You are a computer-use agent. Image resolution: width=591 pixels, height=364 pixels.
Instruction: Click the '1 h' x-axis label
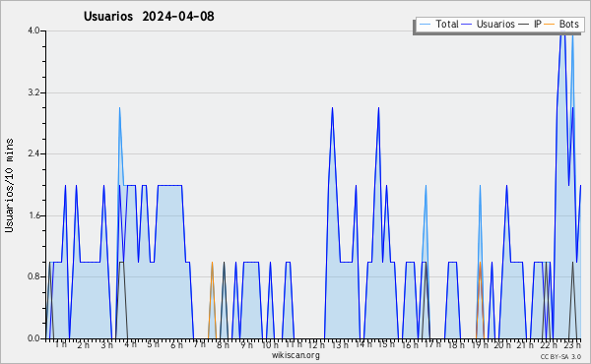click(x=61, y=344)
